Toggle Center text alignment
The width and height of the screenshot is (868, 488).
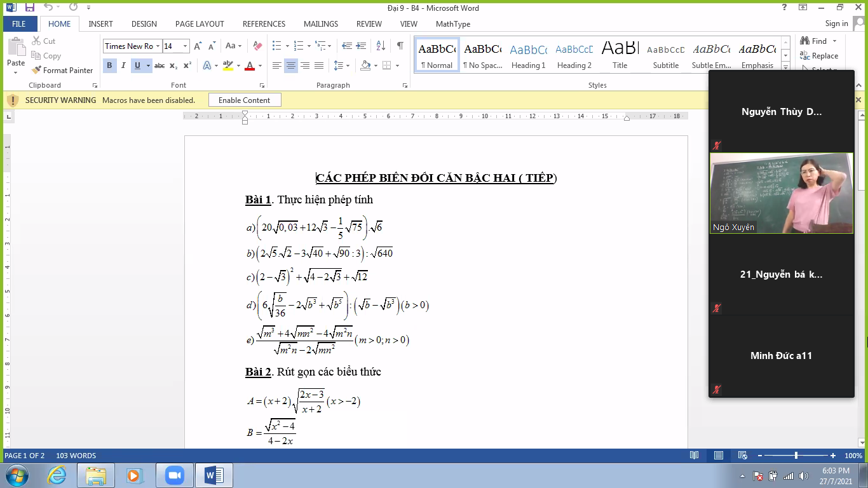291,65
